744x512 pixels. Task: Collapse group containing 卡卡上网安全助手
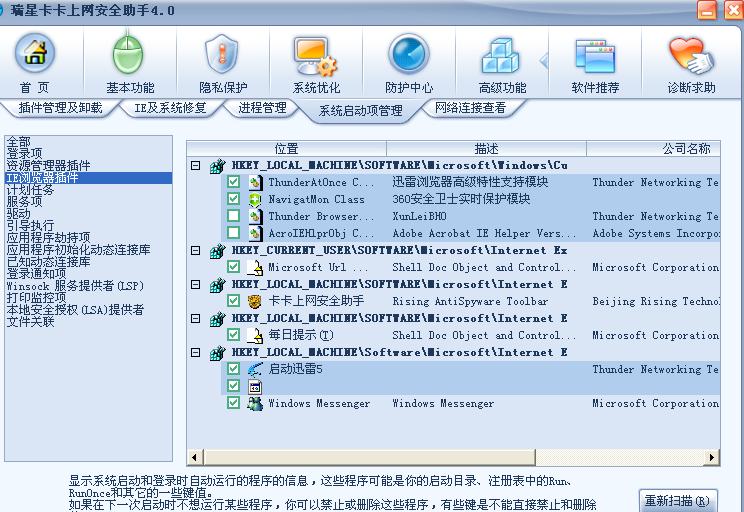pos(195,284)
